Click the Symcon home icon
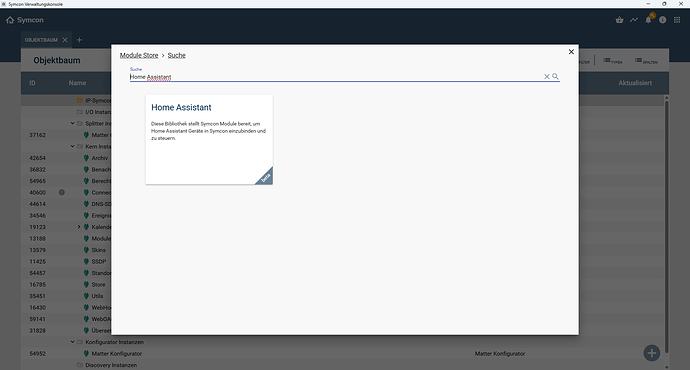 tap(10, 20)
